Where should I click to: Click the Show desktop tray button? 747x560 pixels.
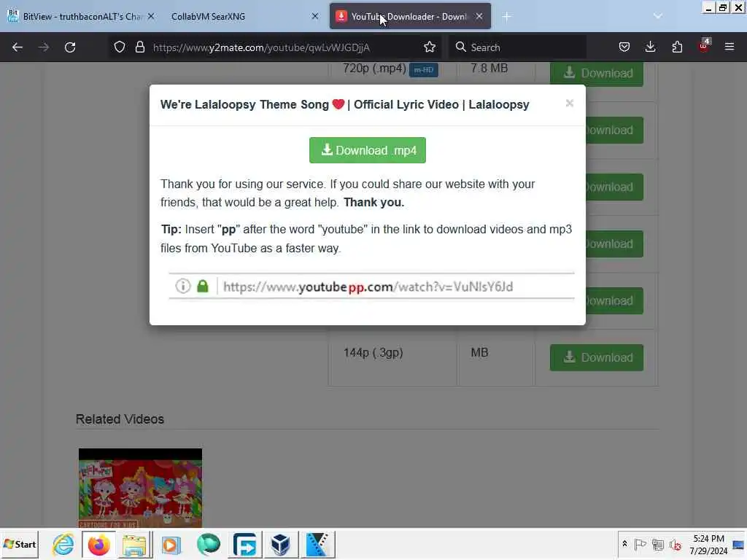point(739,544)
